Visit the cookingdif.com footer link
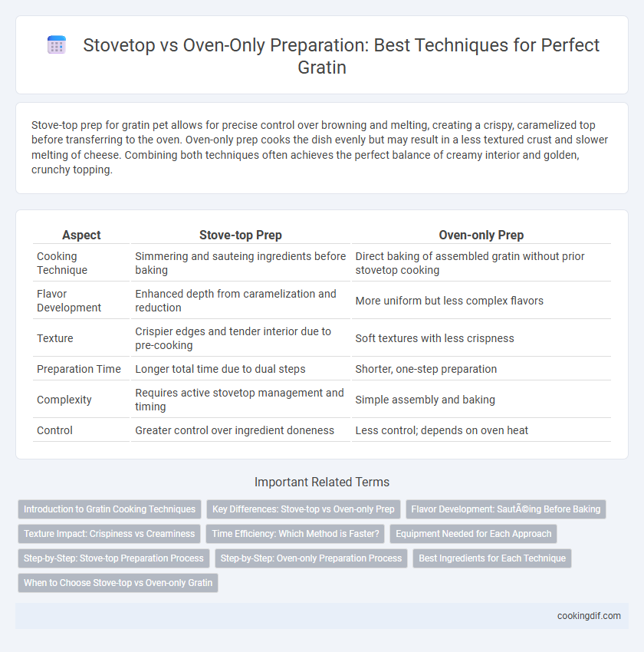The width and height of the screenshot is (644, 652). pyautogui.click(x=589, y=616)
